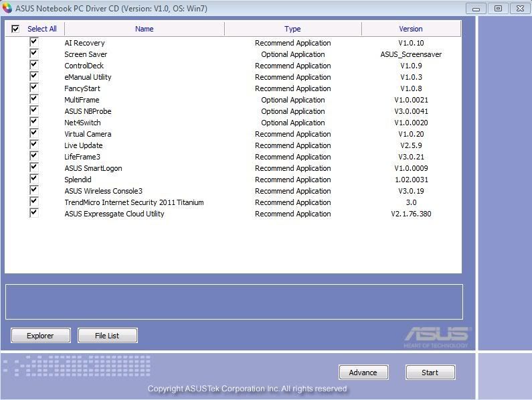Select the Live Update row name
532x400 pixels.
coord(84,145)
